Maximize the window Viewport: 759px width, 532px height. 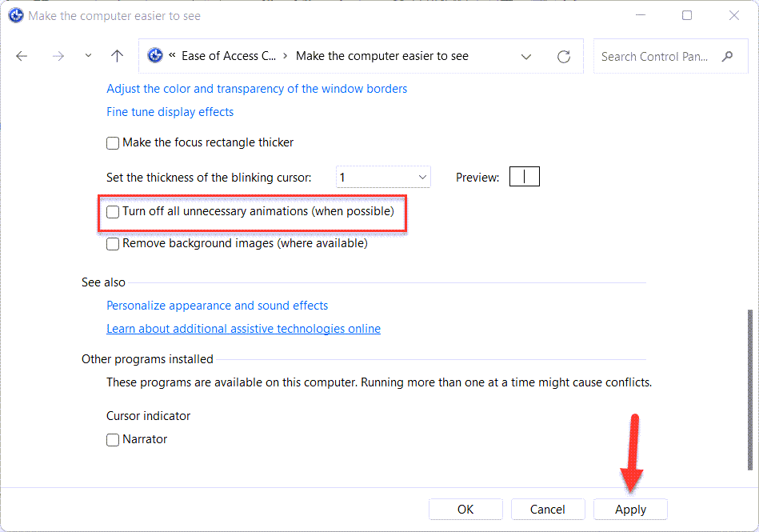point(687,16)
